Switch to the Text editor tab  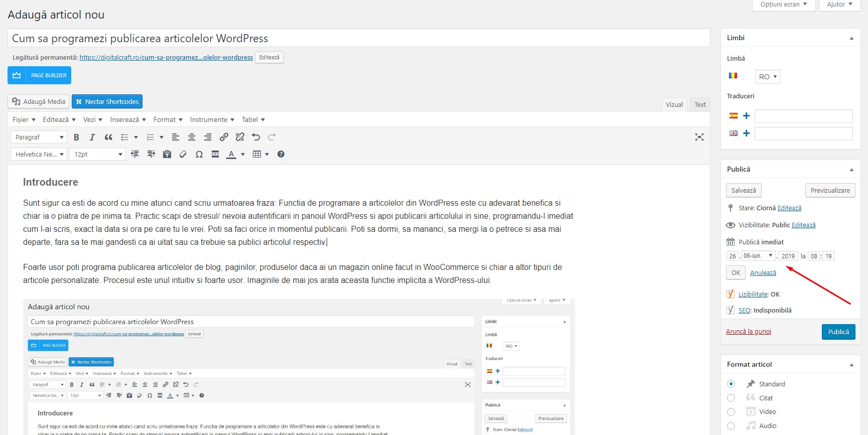(x=700, y=104)
